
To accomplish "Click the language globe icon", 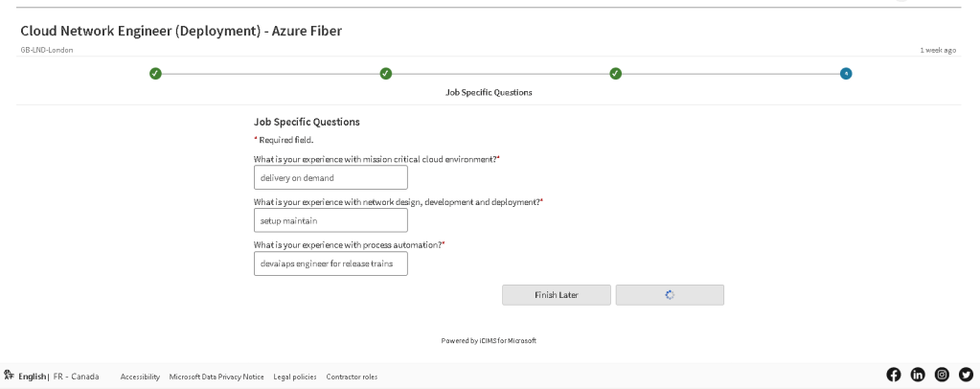I will pyautogui.click(x=9, y=376).
